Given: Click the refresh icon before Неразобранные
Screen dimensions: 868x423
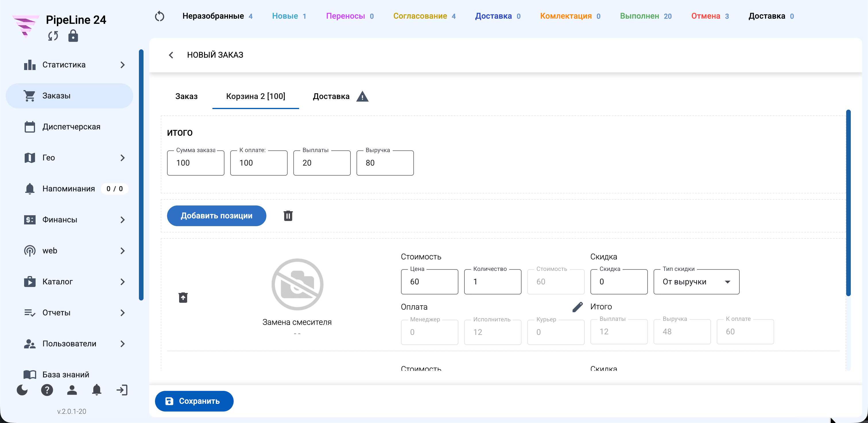Looking at the screenshot, I should coord(160,16).
